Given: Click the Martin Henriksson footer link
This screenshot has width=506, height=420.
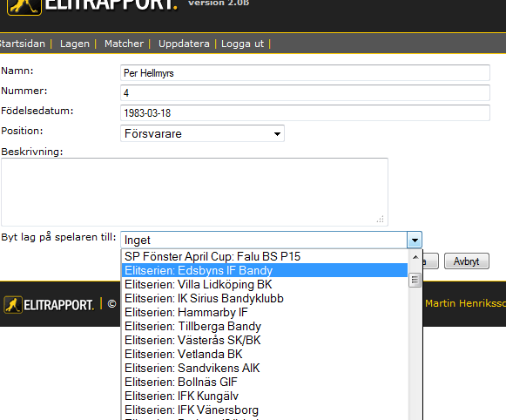Looking at the screenshot, I should pyautogui.click(x=465, y=303).
